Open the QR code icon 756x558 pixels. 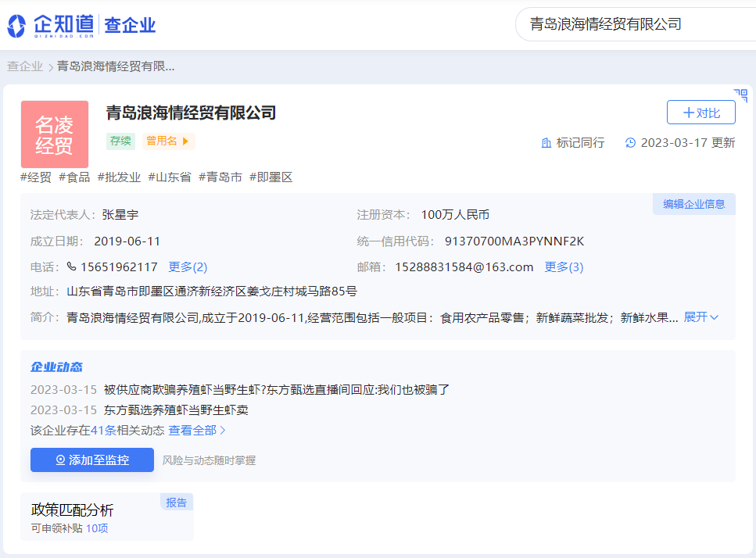coord(740,95)
